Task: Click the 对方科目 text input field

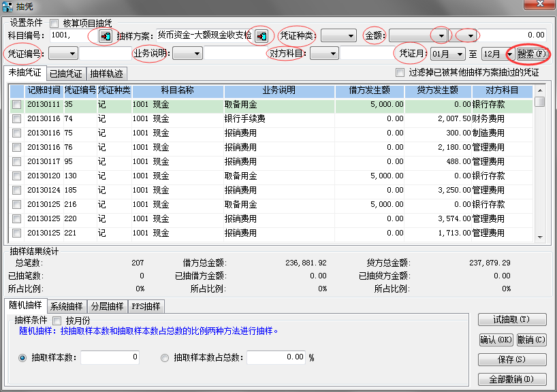Action: point(366,54)
